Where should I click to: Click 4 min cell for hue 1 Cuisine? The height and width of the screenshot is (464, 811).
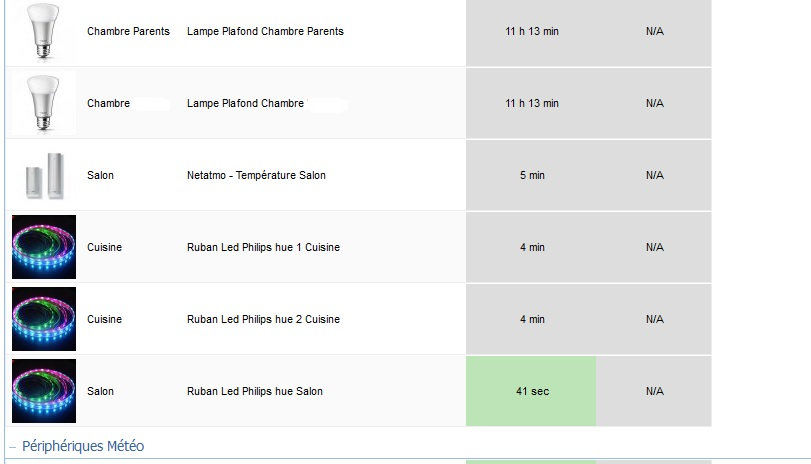tap(531, 247)
